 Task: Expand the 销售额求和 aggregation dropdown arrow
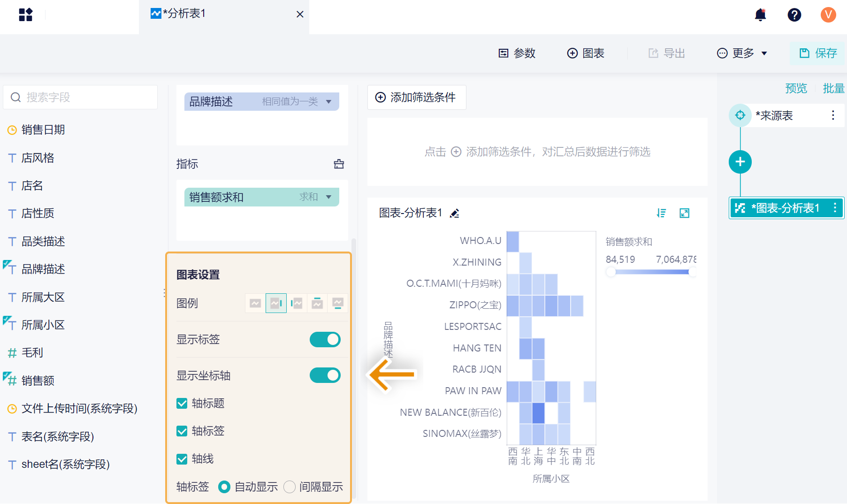point(328,197)
